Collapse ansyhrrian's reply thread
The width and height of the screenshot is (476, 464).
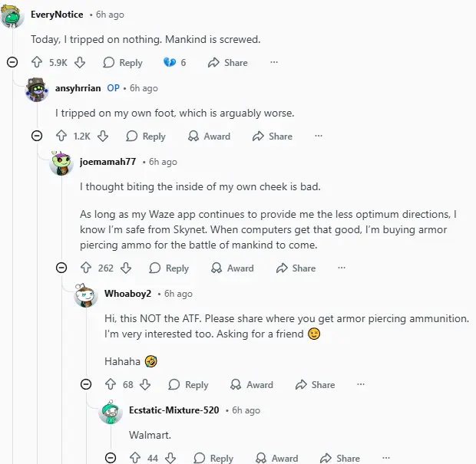37,137
